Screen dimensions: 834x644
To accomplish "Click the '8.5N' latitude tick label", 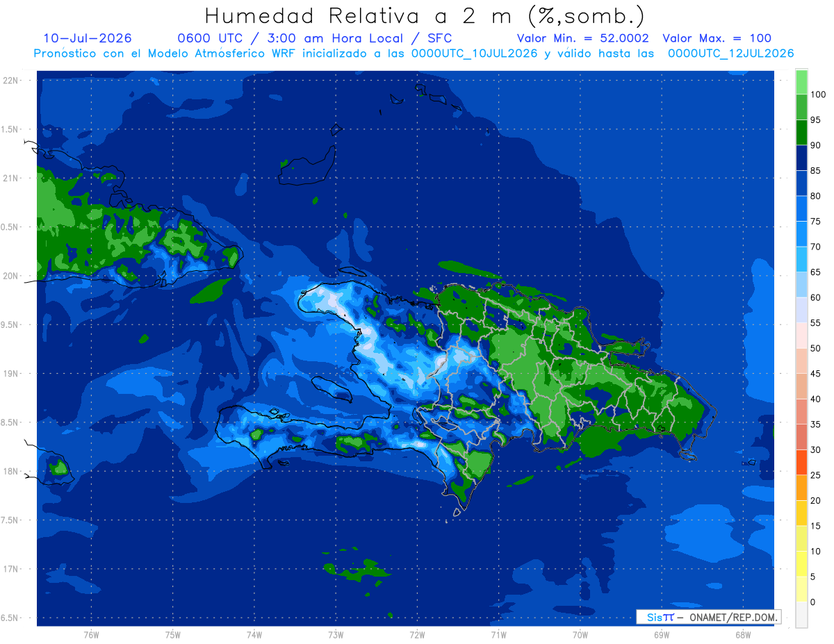I will [9, 422].
